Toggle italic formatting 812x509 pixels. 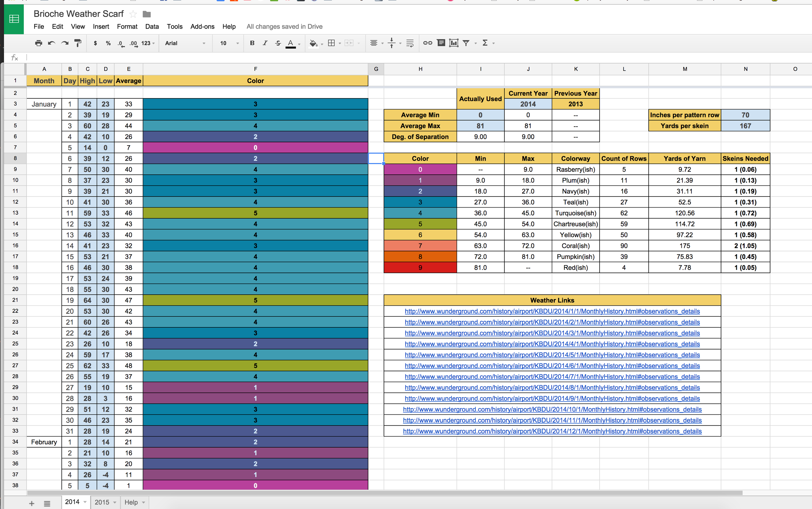tap(265, 43)
